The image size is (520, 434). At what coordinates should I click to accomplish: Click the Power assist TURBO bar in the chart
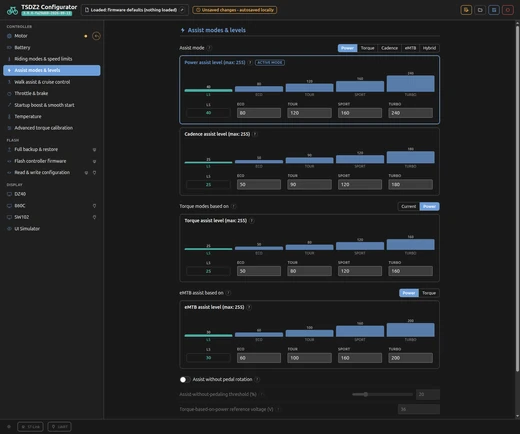point(410,84)
